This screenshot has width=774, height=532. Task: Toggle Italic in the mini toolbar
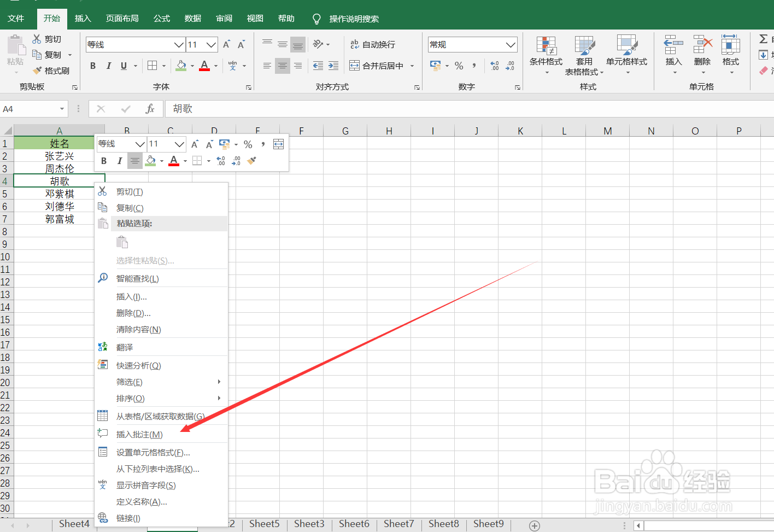[119, 161]
